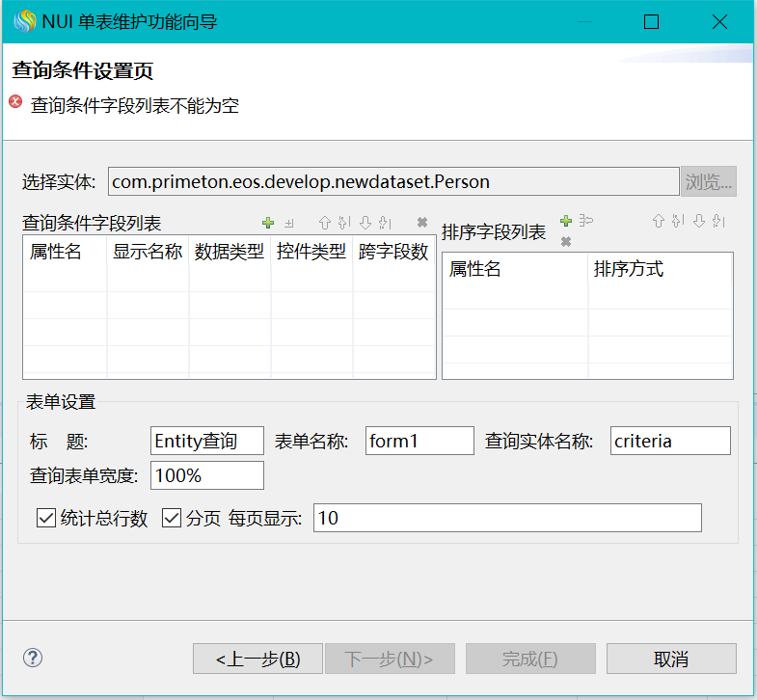Click the gray X above query condition list
This screenshot has height=700, width=757.
pyautogui.click(x=421, y=223)
